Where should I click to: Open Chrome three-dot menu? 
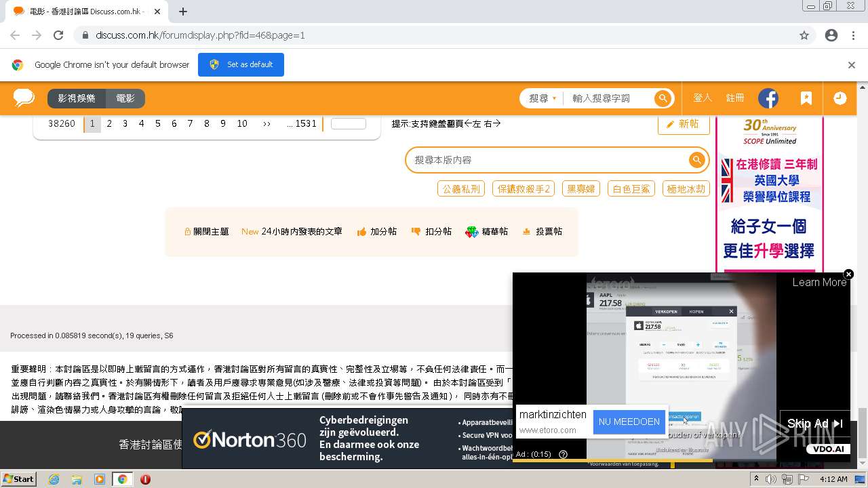pos(853,35)
